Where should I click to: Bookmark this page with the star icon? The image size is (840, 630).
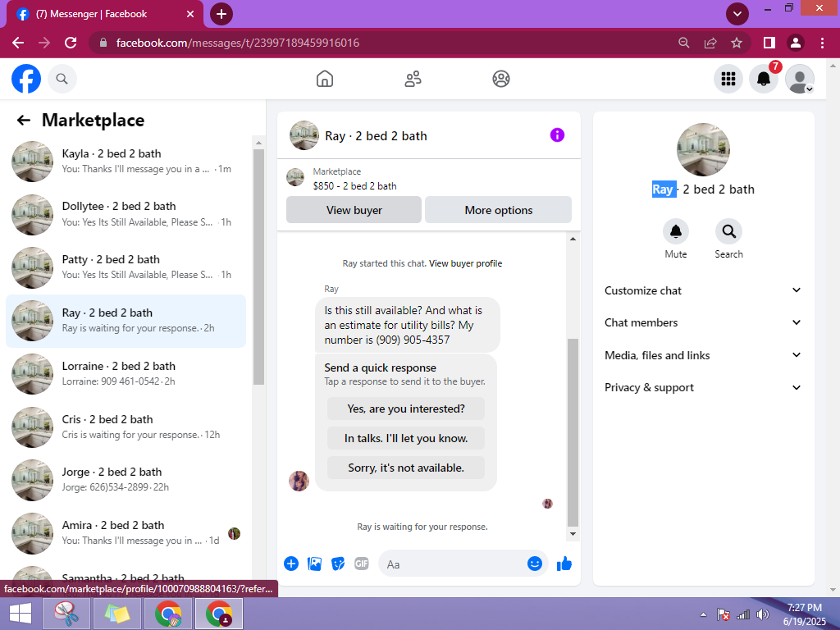(x=737, y=43)
